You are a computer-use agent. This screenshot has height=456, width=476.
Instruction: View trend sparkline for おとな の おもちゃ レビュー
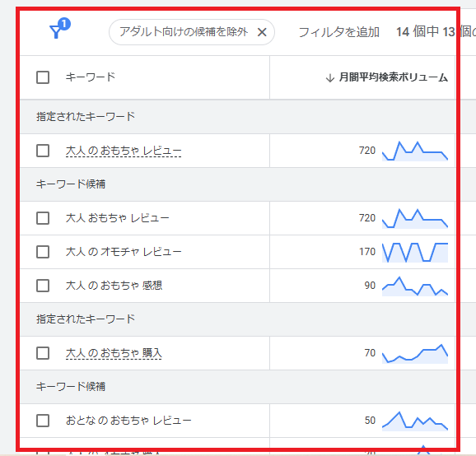(x=415, y=421)
